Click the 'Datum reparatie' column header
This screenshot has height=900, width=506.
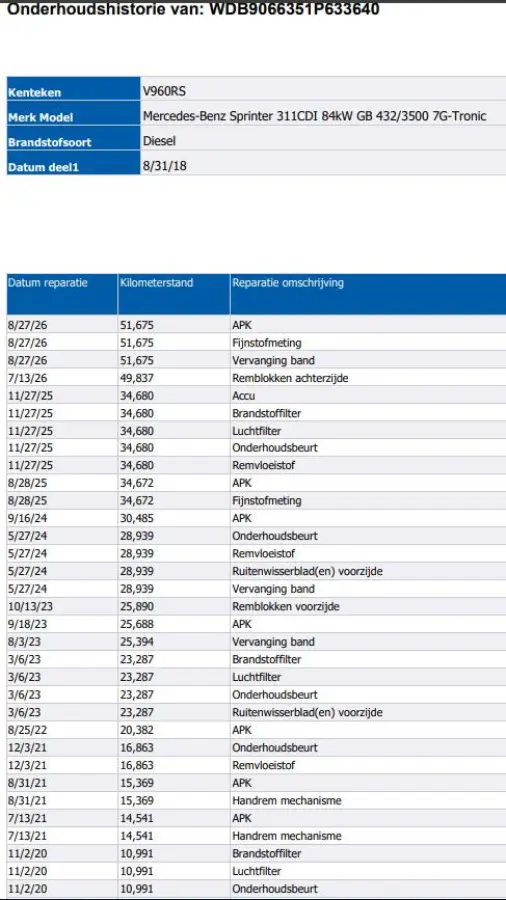62,294
